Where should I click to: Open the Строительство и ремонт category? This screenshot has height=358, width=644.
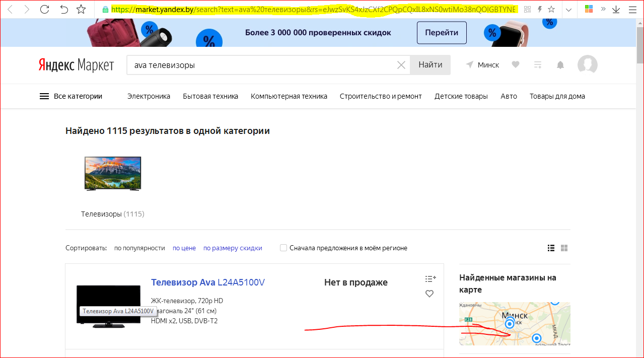pos(381,96)
